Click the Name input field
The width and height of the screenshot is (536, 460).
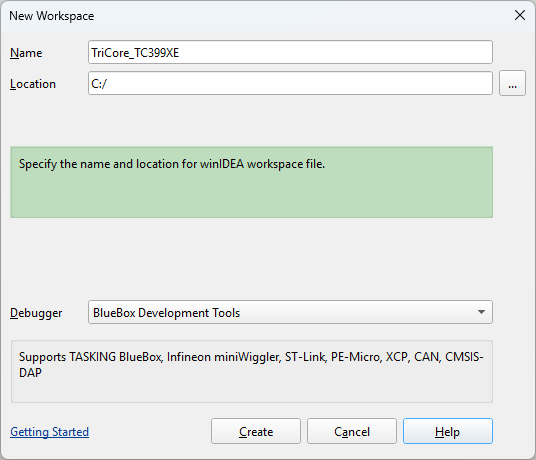coord(290,52)
